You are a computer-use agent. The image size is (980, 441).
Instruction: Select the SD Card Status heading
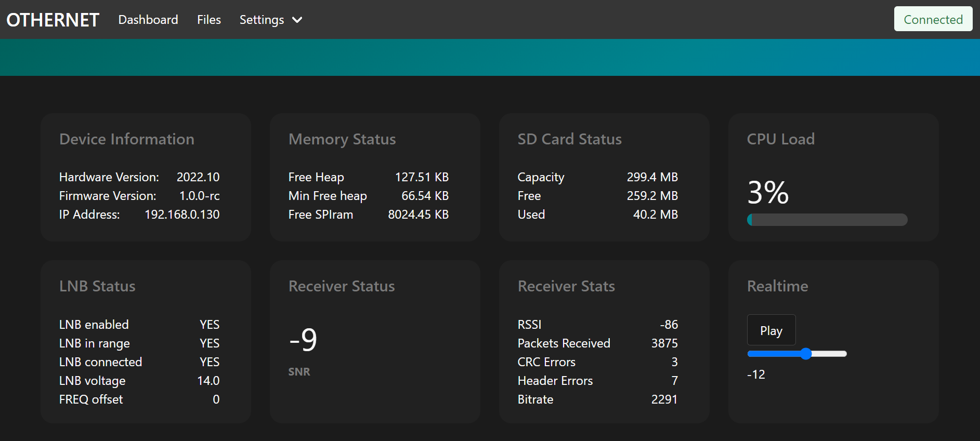[x=570, y=139]
